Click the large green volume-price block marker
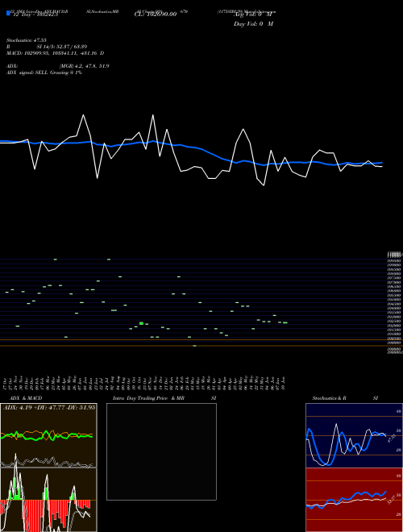Image resolution: width=403 pixels, height=532 pixels. click(x=142, y=323)
